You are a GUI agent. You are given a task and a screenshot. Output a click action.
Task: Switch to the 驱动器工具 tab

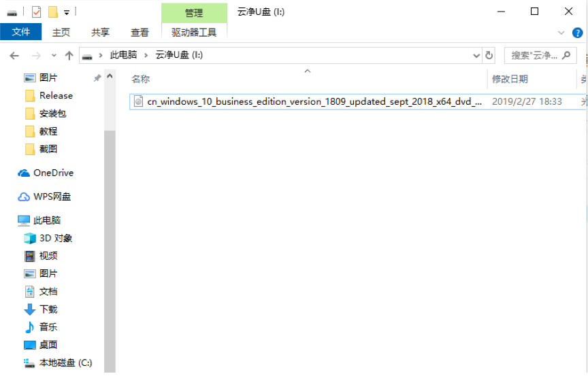pyautogui.click(x=194, y=32)
